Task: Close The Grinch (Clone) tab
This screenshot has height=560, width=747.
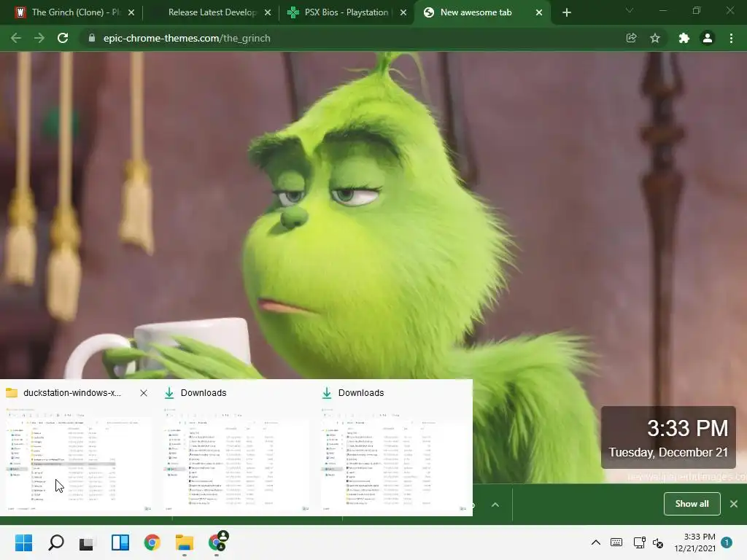Action: click(x=131, y=12)
